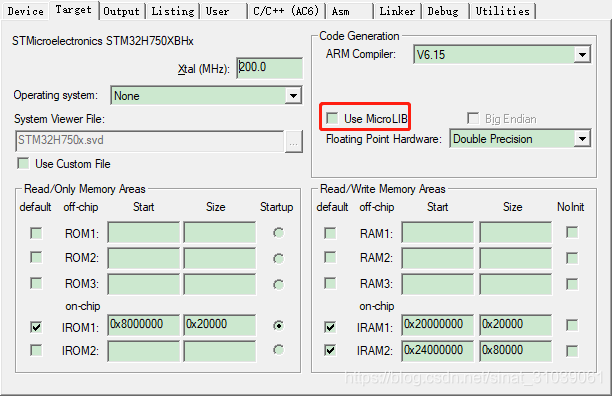Viewport: 612px width, 396px height.
Task: Check the RAM1 default checkbox
Action: (x=330, y=233)
